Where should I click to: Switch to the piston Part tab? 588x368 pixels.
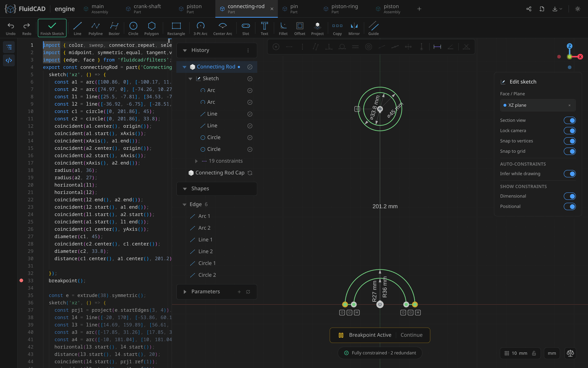[x=190, y=9]
